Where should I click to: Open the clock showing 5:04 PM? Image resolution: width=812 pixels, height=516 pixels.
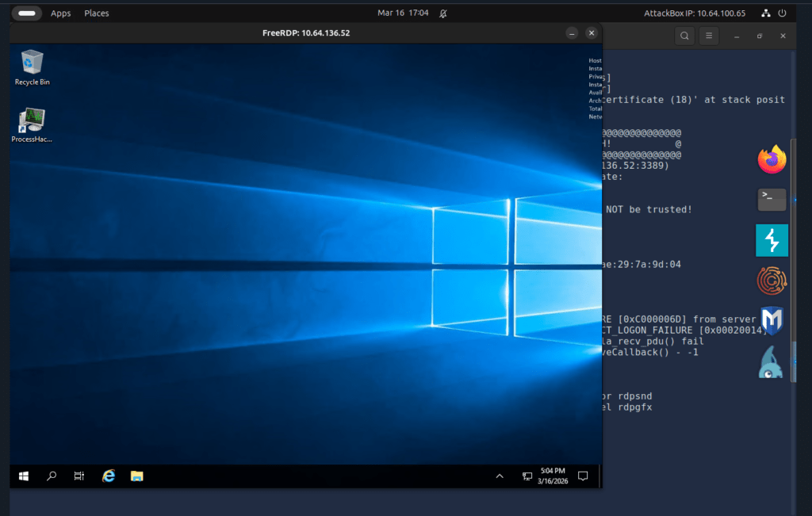(553, 476)
